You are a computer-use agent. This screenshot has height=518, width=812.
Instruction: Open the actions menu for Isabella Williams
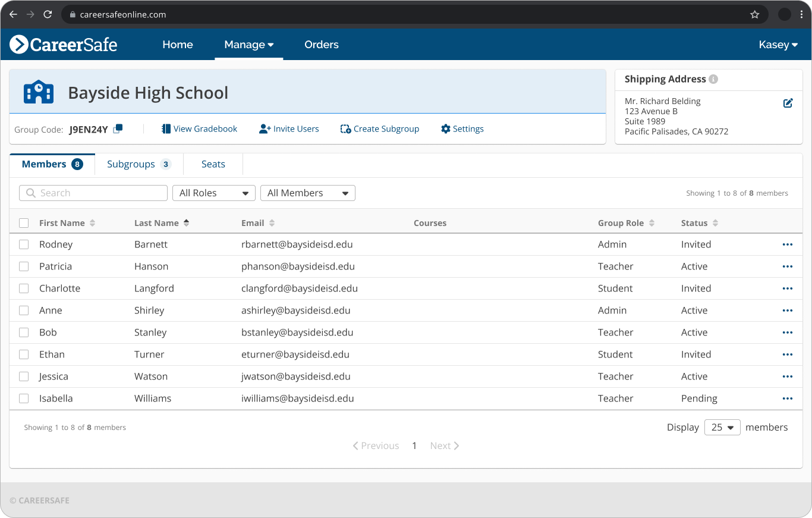tap(788, 398)
